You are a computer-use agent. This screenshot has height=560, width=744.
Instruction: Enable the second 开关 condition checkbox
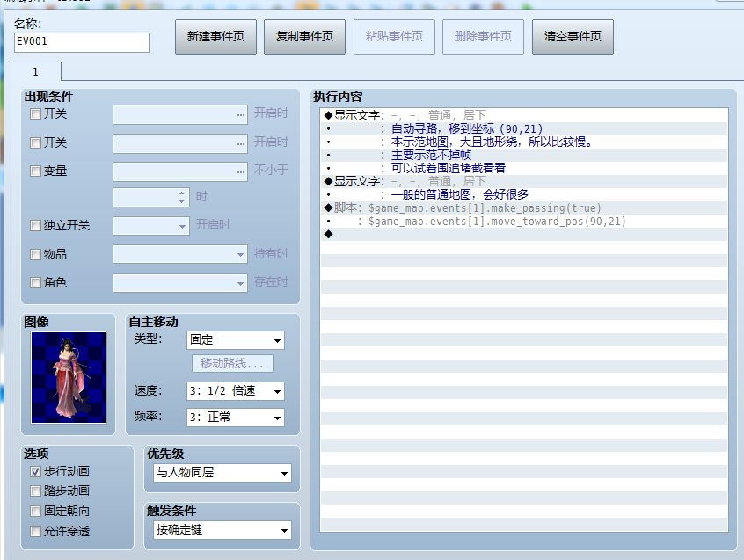point(35,142)
